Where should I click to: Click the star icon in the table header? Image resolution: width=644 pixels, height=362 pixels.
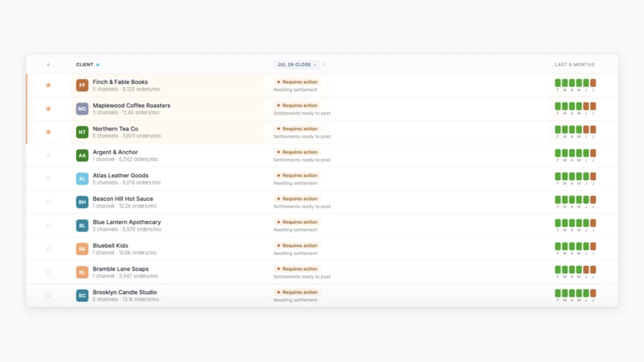coord(48,64)
